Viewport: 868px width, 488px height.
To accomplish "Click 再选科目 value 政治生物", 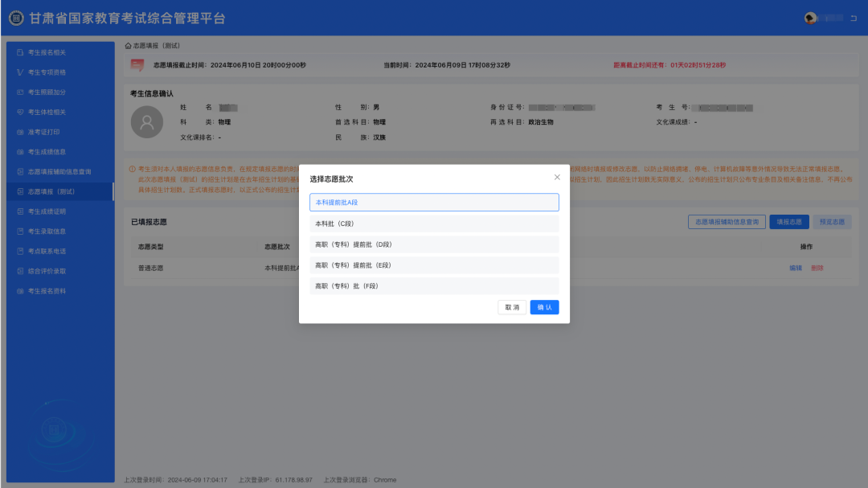I will [541, 122].
